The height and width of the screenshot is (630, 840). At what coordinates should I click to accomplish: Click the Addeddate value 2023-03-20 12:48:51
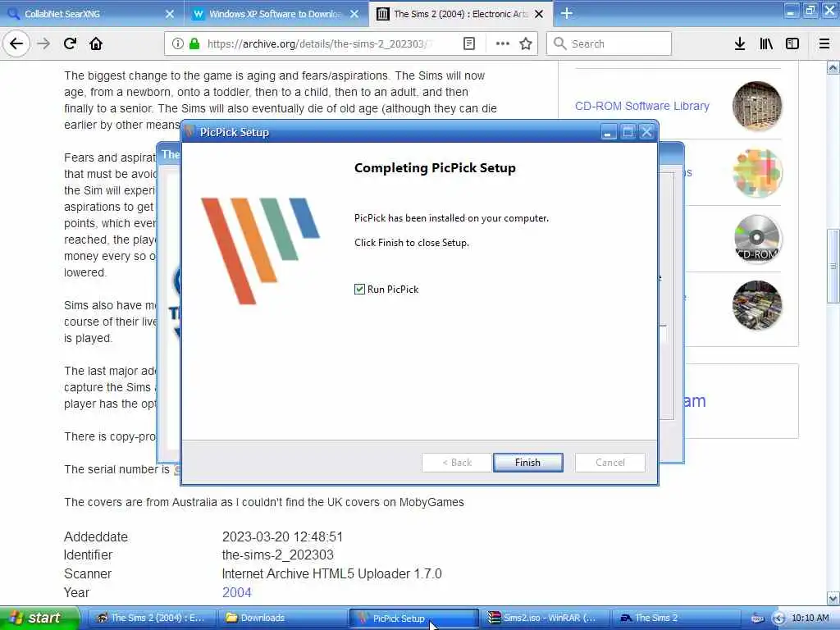pos(282,536)
